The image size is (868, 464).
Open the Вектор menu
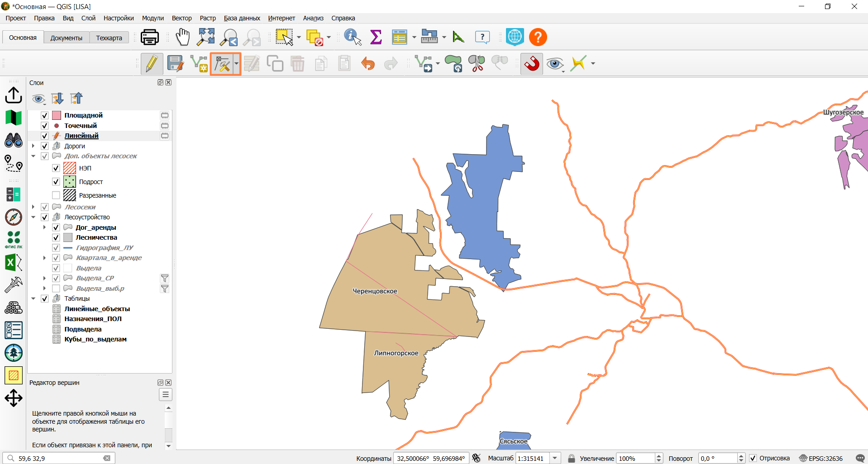coord(181,18)
